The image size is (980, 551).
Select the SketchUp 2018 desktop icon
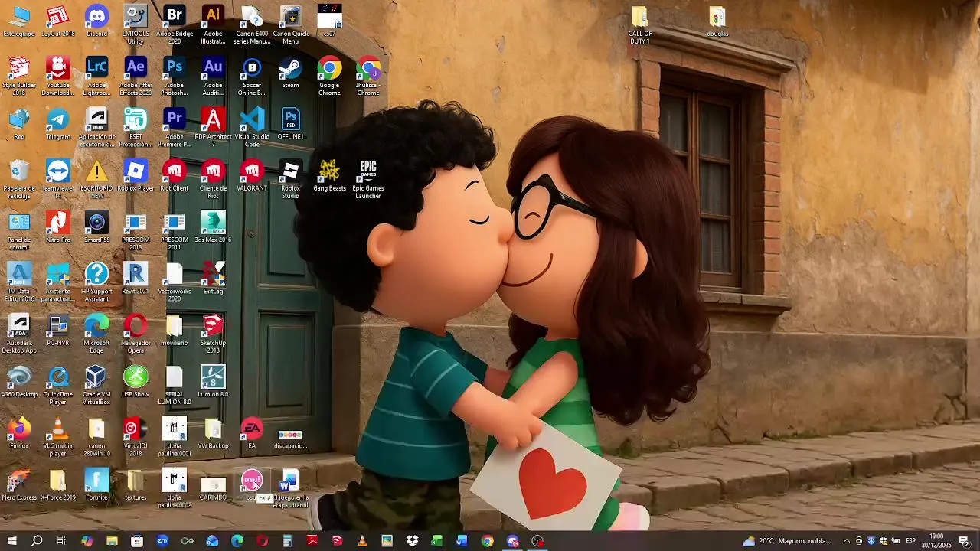pos(213,334)
